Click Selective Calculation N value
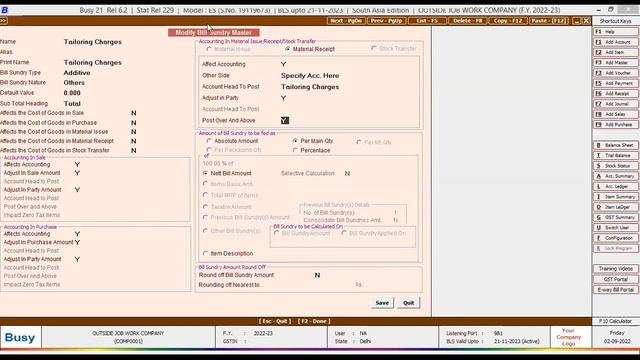640x360 pixels. tap(347, 173)
